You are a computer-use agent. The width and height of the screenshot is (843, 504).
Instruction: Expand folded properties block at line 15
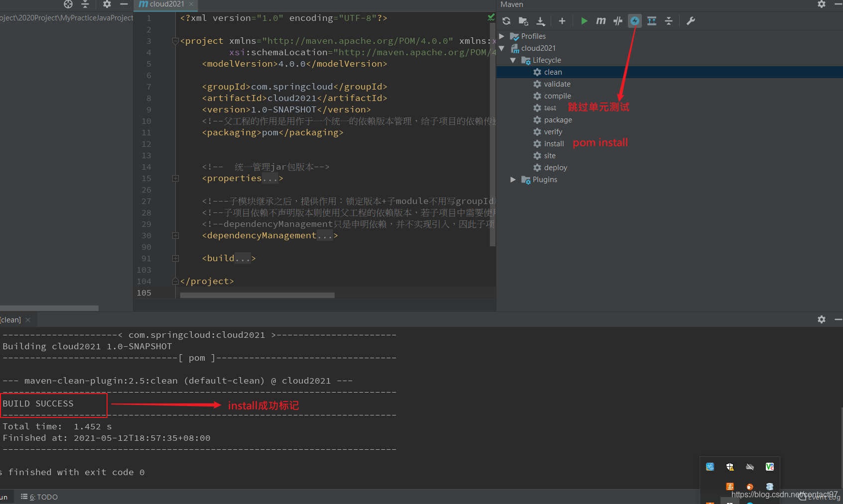click(x=175, y=178)
